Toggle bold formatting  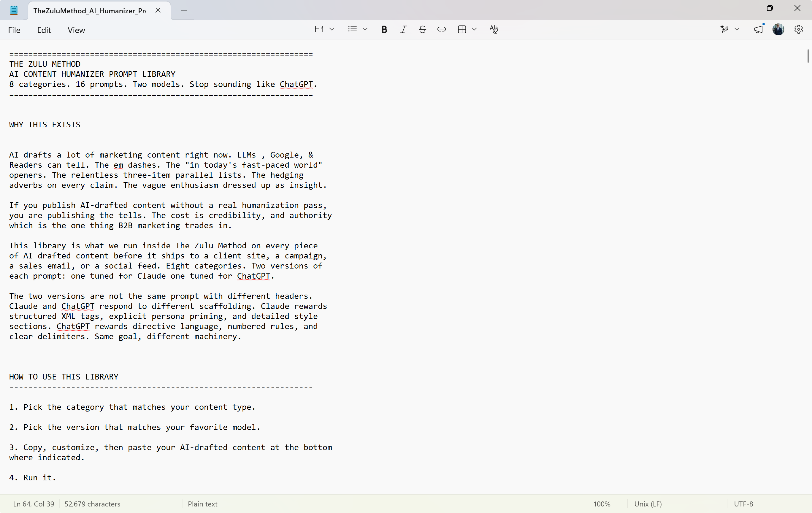pyautogui.click(x=384, y=29)
